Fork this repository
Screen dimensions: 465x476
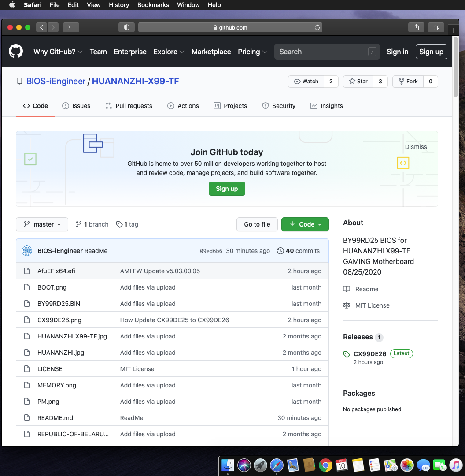pyautogui.click(x=408, y=82)
